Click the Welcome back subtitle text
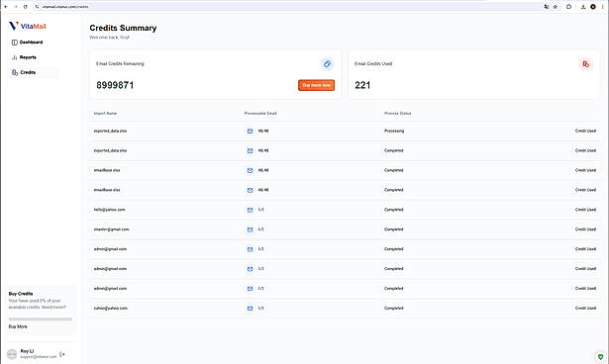609x364 pixels. click(110, 38)
